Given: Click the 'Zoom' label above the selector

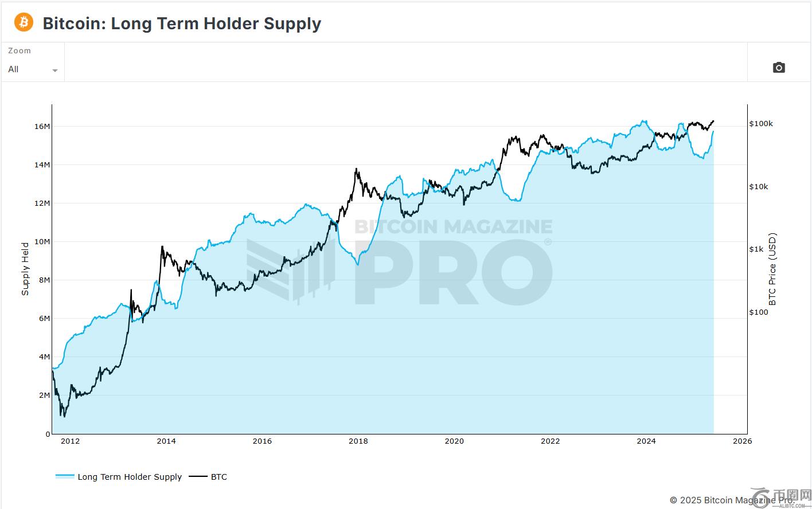Looking at the screenshot, I should [x=19, y=50].
